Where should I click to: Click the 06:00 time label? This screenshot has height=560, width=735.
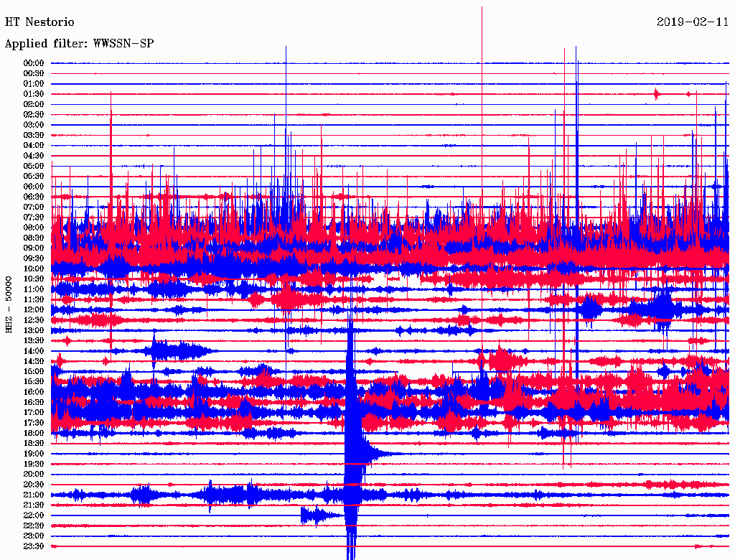pos(34,187)
